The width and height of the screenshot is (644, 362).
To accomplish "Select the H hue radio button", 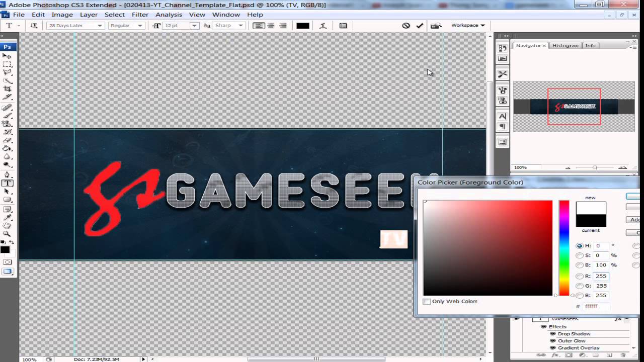I will (x=580, y=246).
